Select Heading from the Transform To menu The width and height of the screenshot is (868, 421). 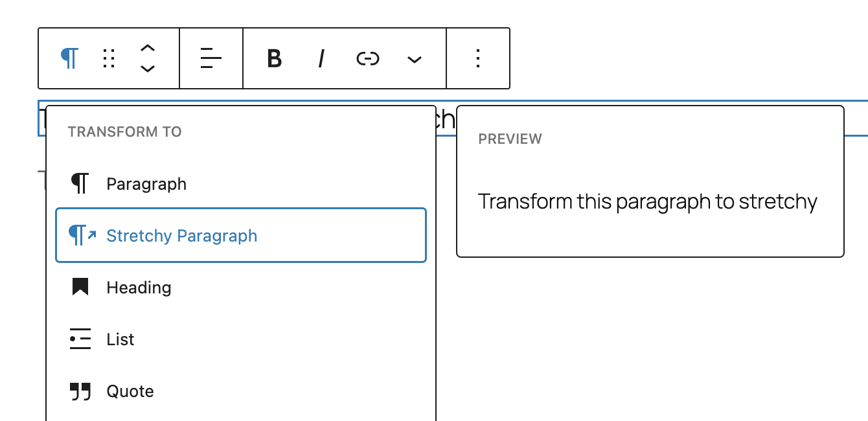click(x=139, y=287)
